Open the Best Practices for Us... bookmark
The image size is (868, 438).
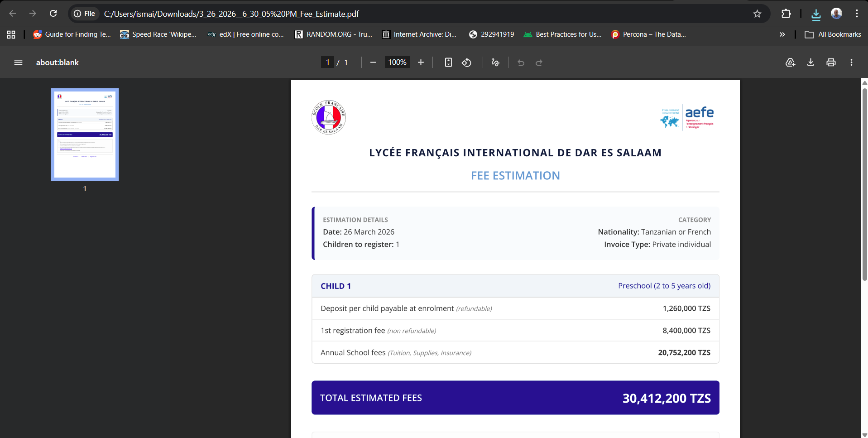(562, 34)
